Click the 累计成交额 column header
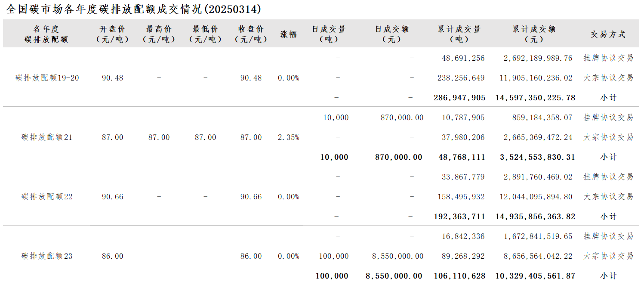Image resolution: width=644 pixels, height=285 pixels. pyautogui.click(x=534, y=34)
